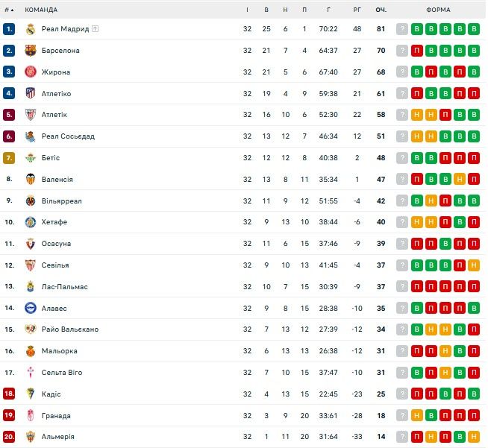Click the orange Н form badge for Севілья
Screen dimensions: 488x448
coord(474,265)
